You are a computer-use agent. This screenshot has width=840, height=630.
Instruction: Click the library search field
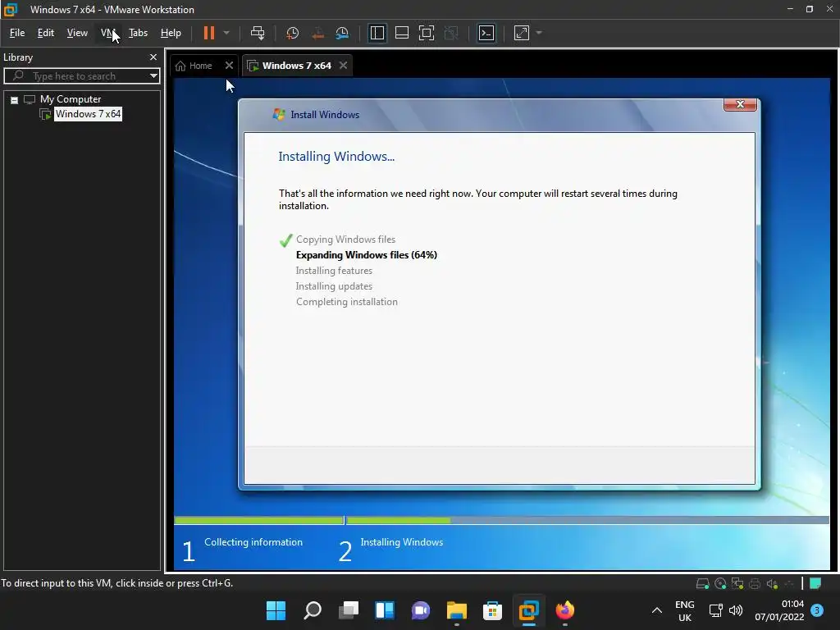[80, 76]
